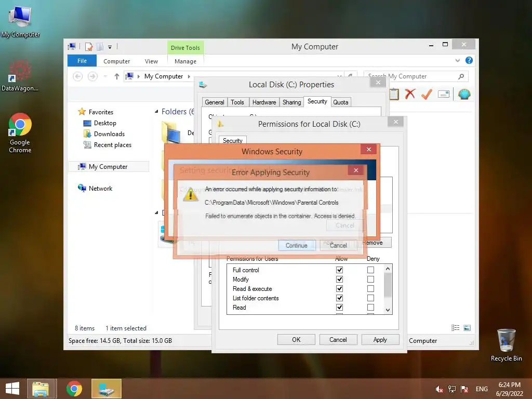Select Desktop under Favorites
Viewport: 532px width, 399px height.
click(105, 123)
